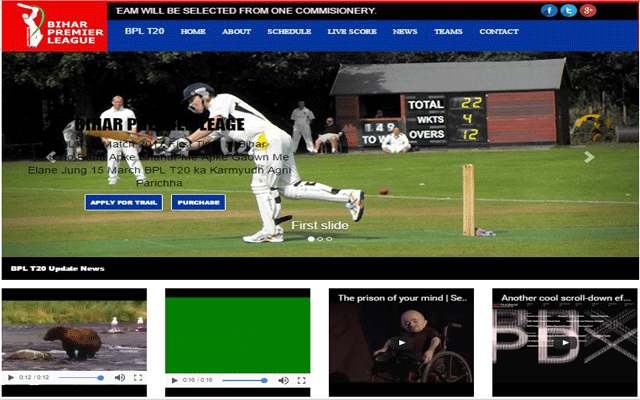This screenshot has height=400, width=640.
Task: Open the Live Score menu item
Action: coord(352,31)
